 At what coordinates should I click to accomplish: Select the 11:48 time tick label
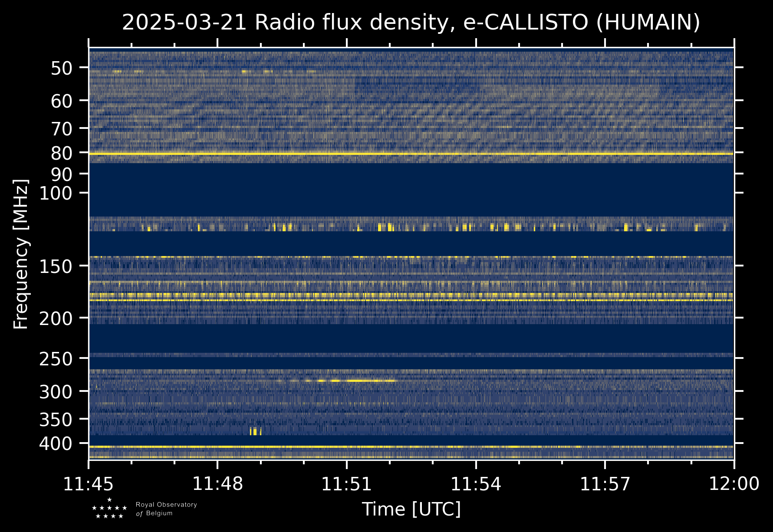[x=217, y=484]
